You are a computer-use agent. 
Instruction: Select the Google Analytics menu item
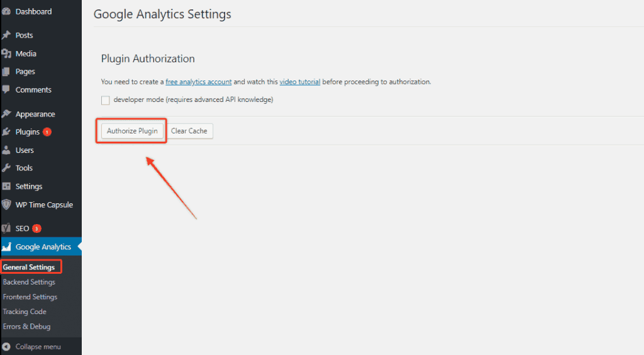pos(41,247)
